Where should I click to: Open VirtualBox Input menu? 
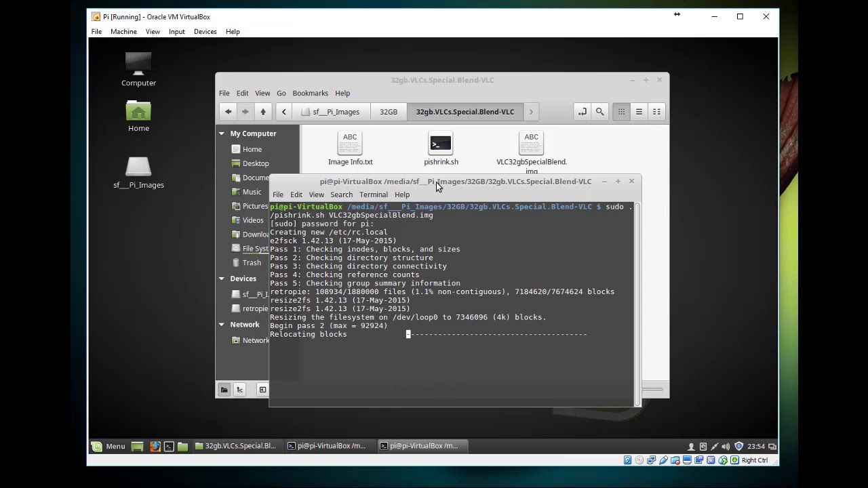177,32
